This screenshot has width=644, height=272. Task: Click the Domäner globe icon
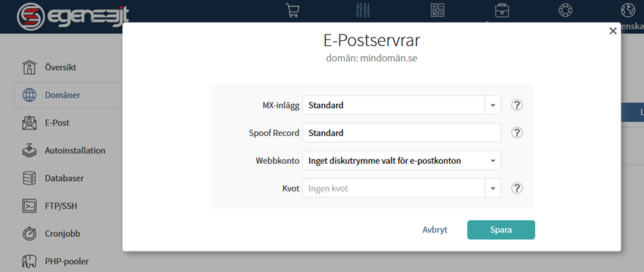[29, 95]
